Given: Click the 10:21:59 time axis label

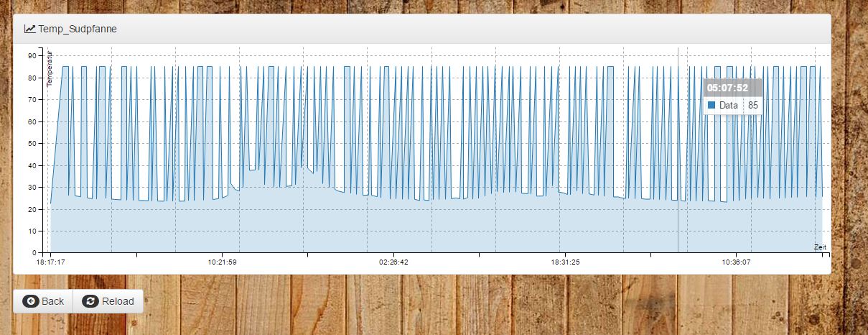Looking at the screenshot, I should [222, 262].
